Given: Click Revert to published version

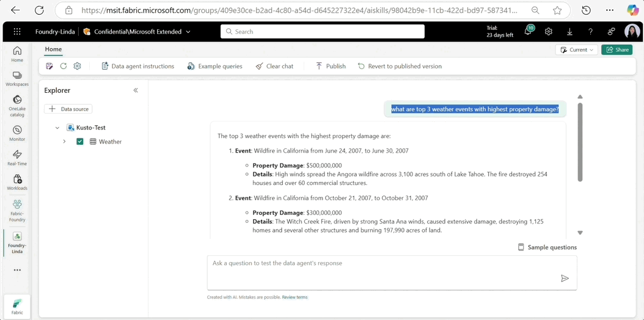Looking at the screenshot, I should click(400, 66).
